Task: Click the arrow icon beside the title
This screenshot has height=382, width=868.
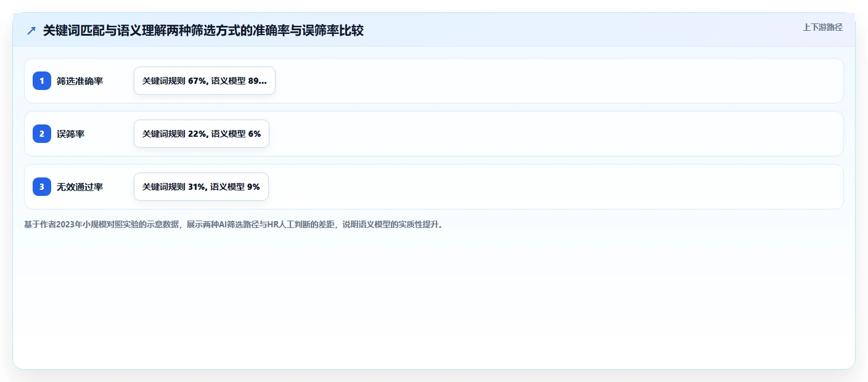Action: click(31, 31)
